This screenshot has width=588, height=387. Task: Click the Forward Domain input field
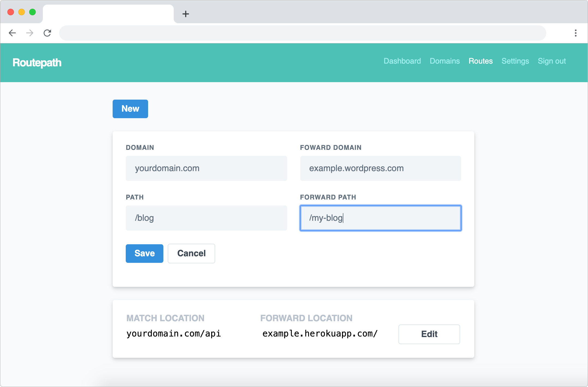click(x=380, y=168)
